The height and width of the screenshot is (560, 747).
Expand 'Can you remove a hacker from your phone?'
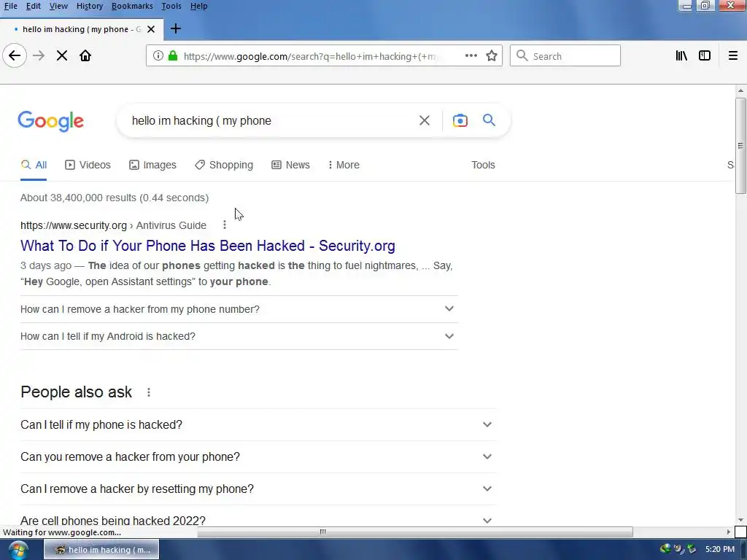258,456
